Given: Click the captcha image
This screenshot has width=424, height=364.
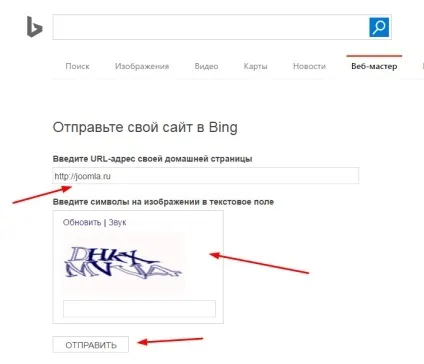Looking at the screenshot, I should tap(123, 263).
